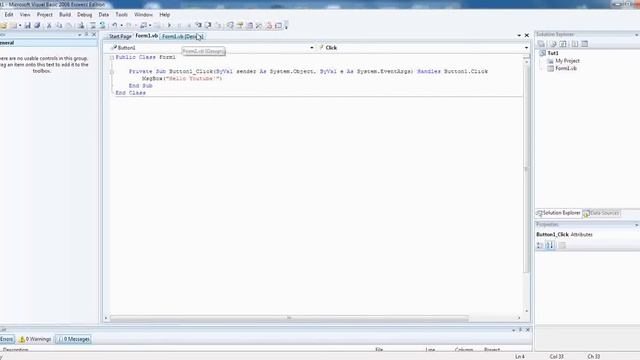The height and width of the screenshot is (360, 640).
Task: Toggle auto-hide pin on Error List panel
Action: click(x=520, y=330)
